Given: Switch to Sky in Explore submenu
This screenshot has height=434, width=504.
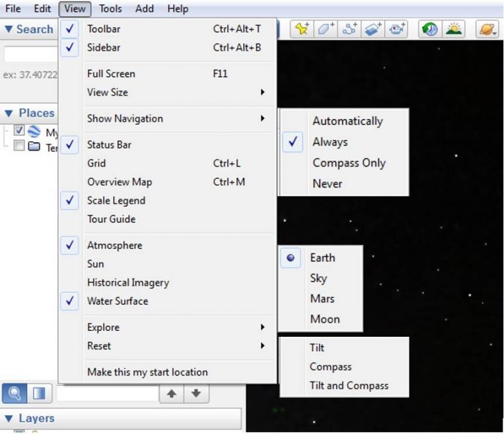Looking at the screenshot, I should click(320, 278).
